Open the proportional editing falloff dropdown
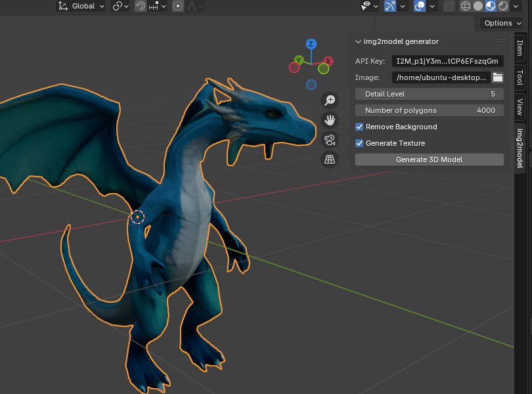Screen dimensions: 532x394 195,6
